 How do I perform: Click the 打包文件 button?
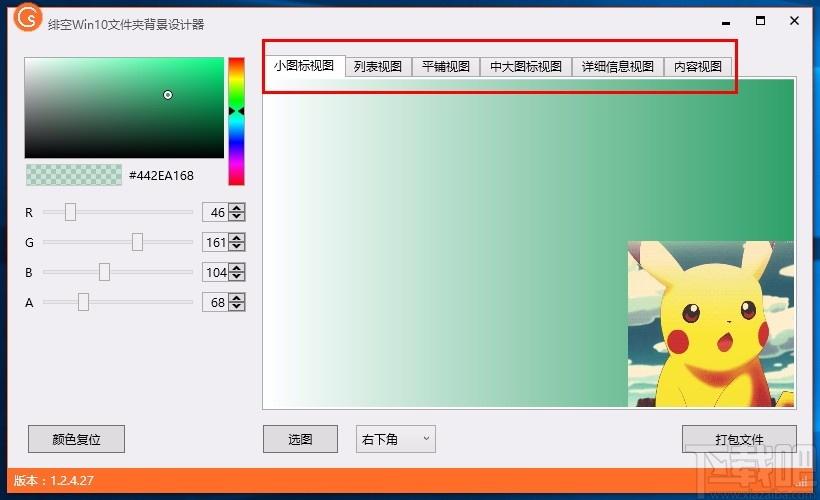[x=739, y=439]
